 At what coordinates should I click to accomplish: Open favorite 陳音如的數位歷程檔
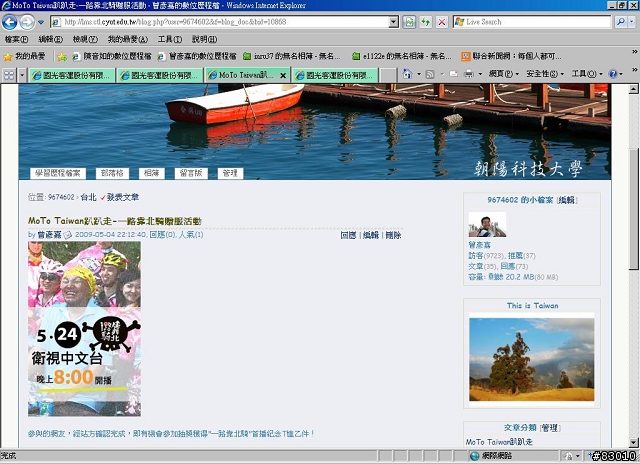[x=111, y=56]
